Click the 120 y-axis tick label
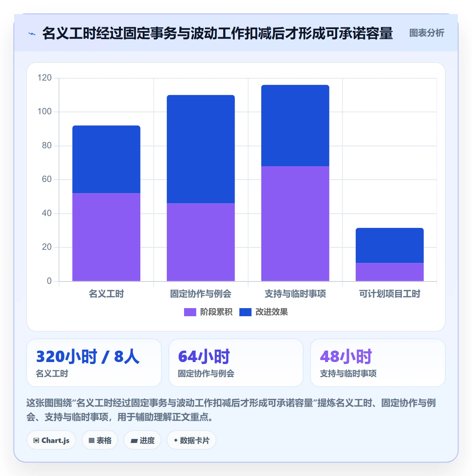The width and height of the screenshot is (472, 476). 45,78
